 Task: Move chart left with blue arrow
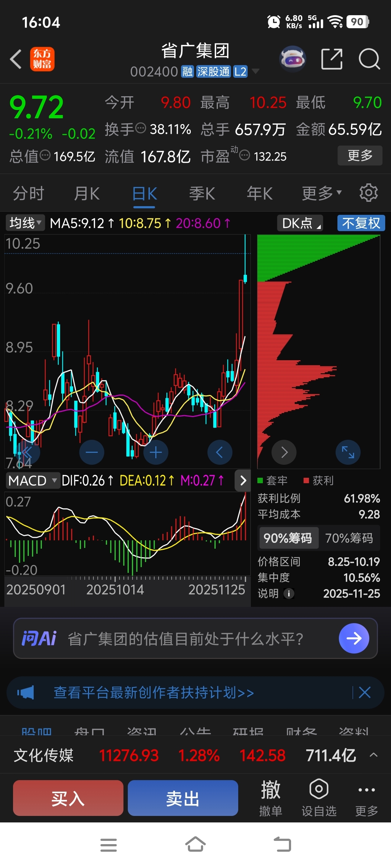pos(220,452)
